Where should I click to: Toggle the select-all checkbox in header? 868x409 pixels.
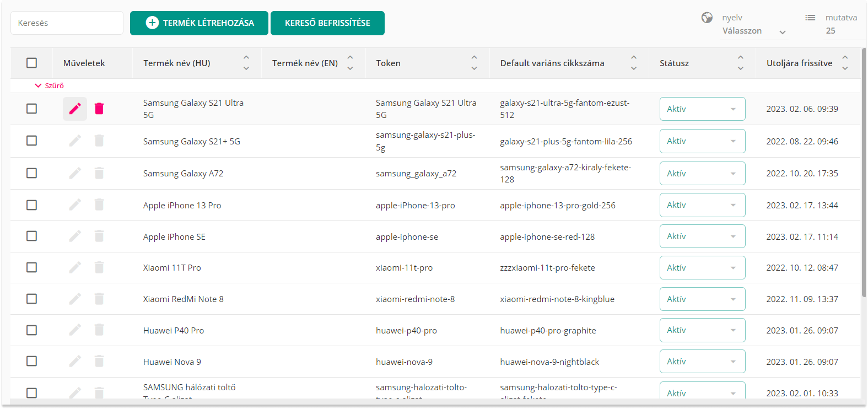pos(32,63)
